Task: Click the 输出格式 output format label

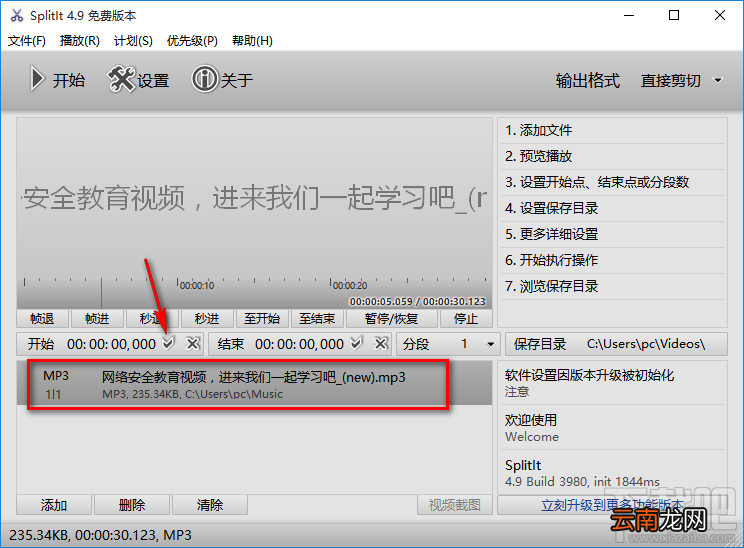Action: [588, 81]
